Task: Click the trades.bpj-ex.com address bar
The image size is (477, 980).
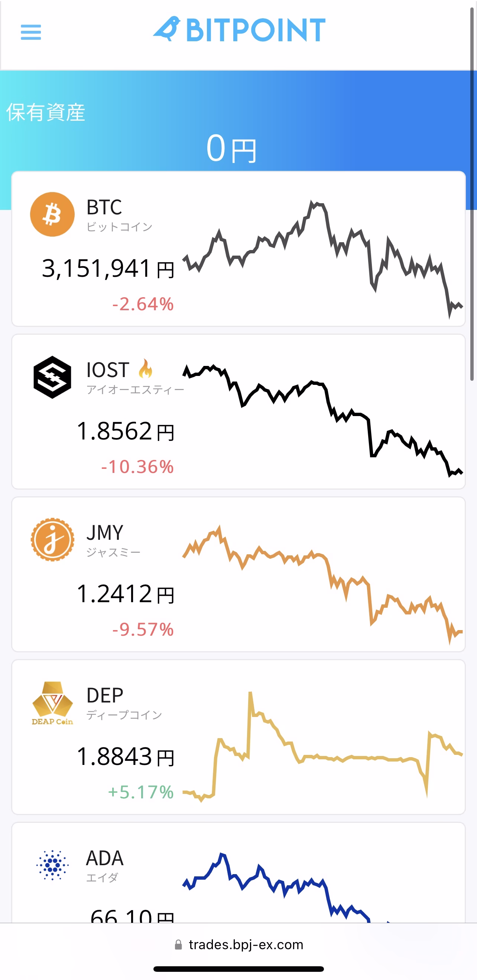Action: point(238,945)
